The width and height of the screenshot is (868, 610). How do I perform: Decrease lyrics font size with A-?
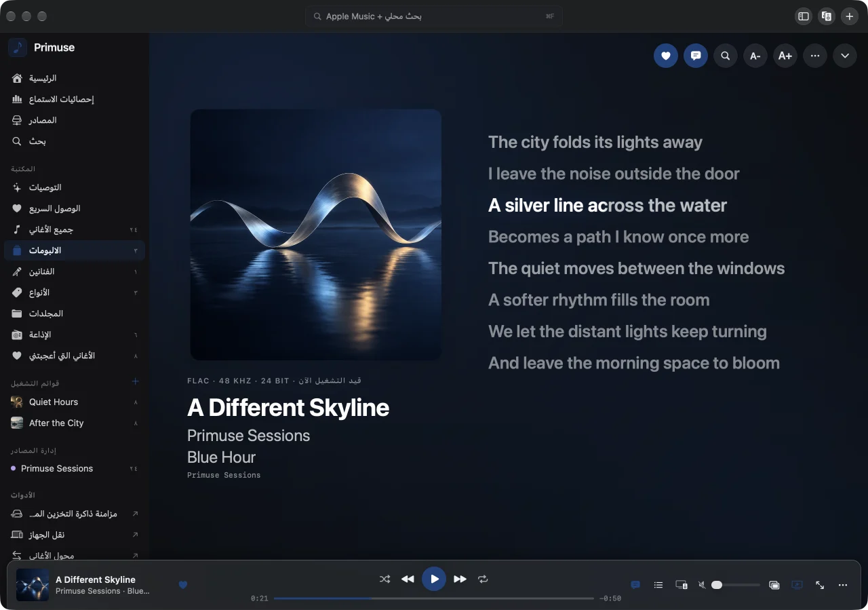[755, 56]
